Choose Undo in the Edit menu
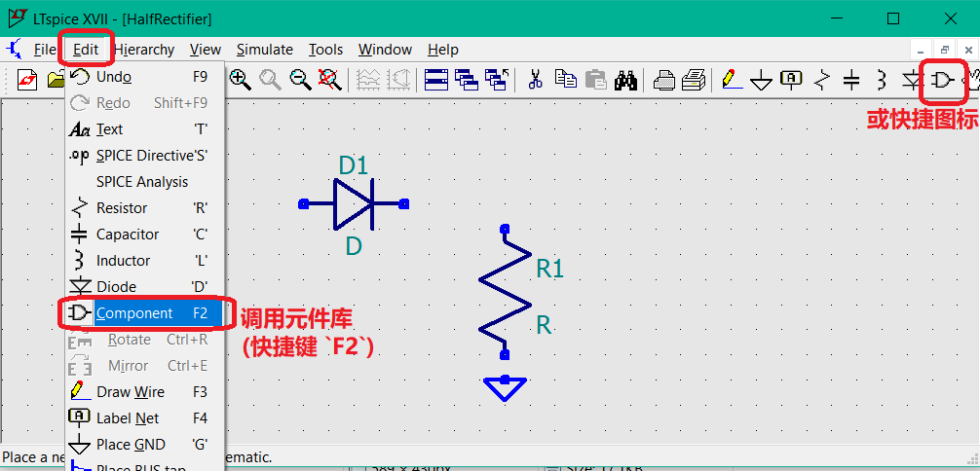The height and width of the screenshot is (471, 980). [113, 77]
